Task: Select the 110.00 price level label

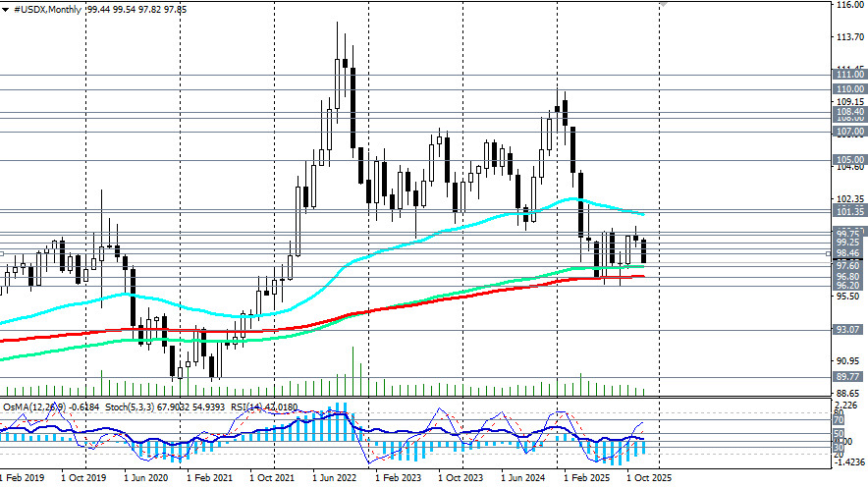Action: [849, 89]
